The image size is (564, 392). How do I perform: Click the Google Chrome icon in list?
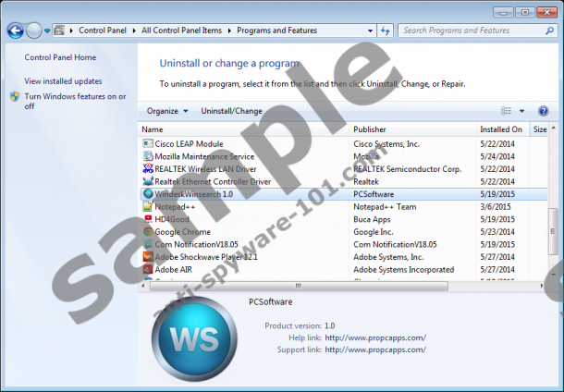point(148,232)
